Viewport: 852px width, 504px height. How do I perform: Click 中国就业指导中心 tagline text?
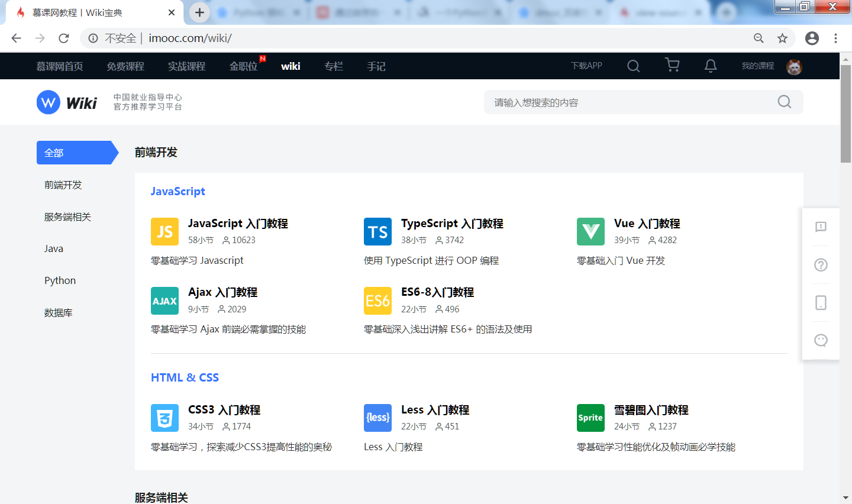pyautogui.click(x=148, y=97)
